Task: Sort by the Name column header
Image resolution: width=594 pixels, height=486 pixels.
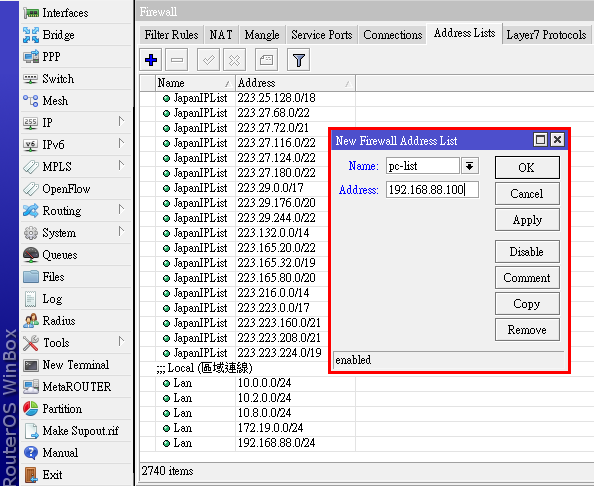Action: pyautogui.click(x=195, y=83)
